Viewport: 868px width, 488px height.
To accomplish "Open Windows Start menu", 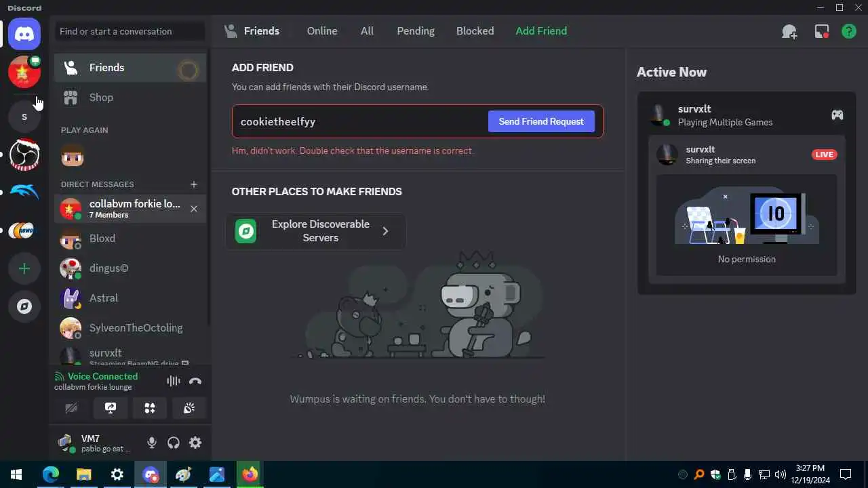I will tap(16, 474).
